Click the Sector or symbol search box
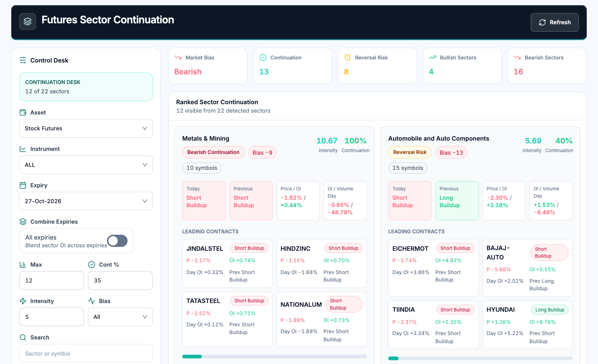Image resolution: width=598 pixels, height=364 pixels. pos(86,353)
